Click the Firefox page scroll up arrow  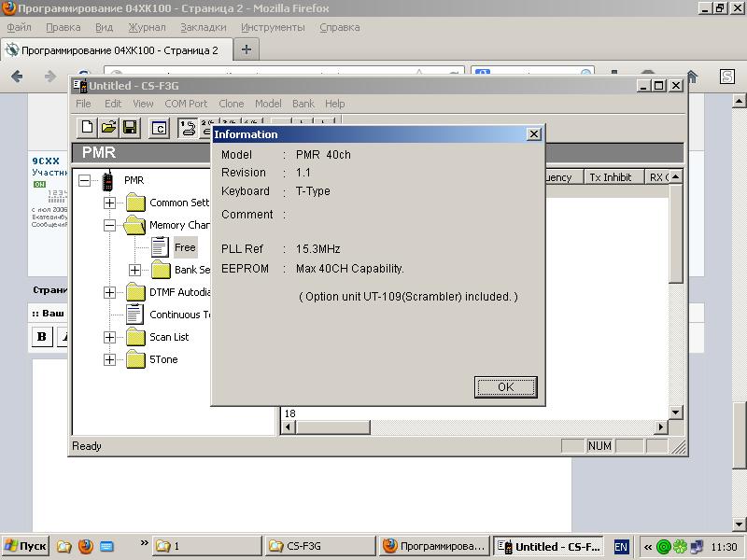coord(739,101)
